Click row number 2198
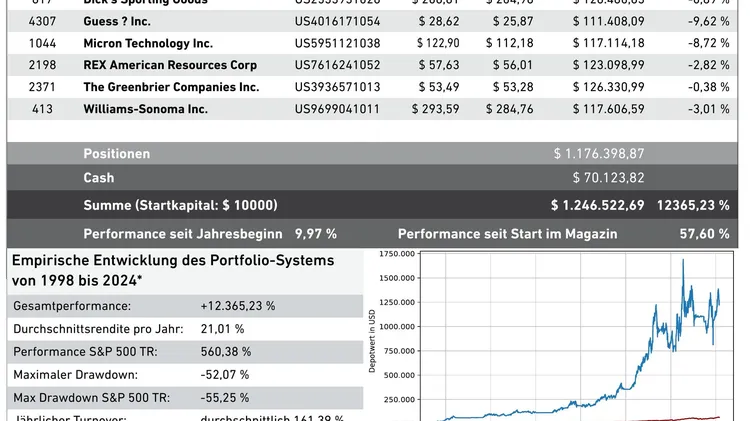 (x=42, y=65)
